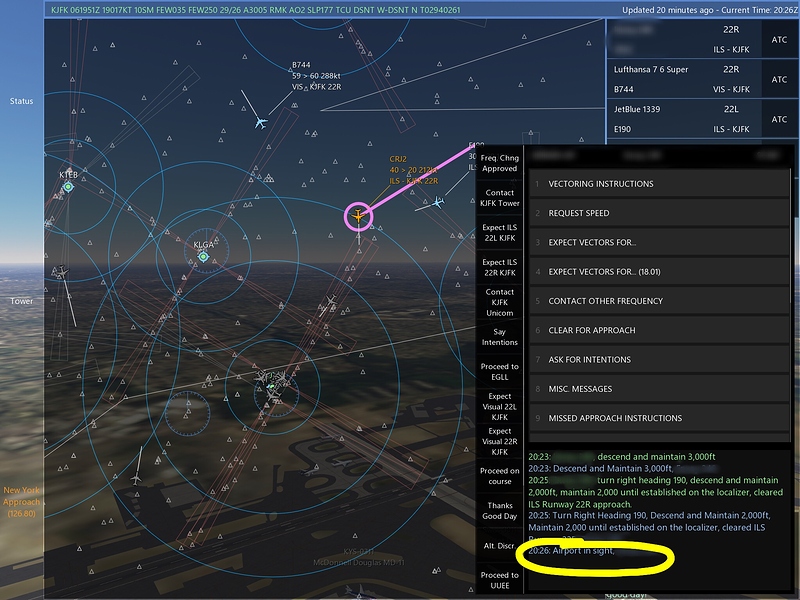Click the KJFK METAR text bar
The image size is (800, 600).
pyautogui.click(x=256, y=10)
